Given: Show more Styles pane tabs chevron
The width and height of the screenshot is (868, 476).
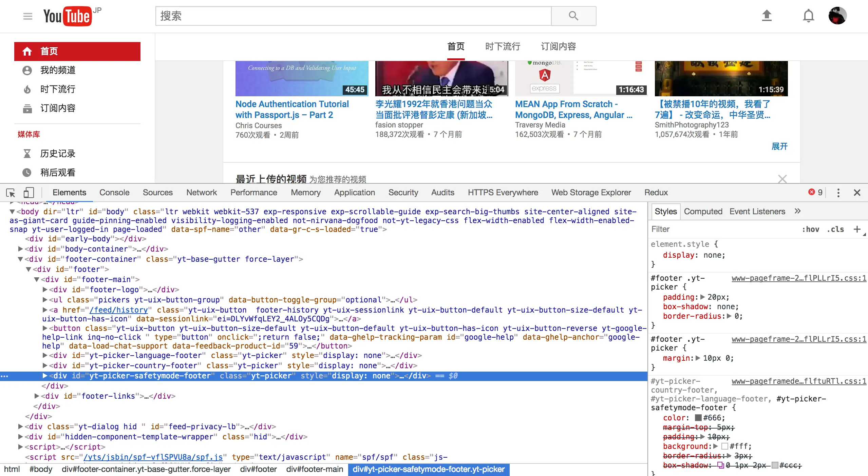Looking at the screenshot, I should point(797,211).
